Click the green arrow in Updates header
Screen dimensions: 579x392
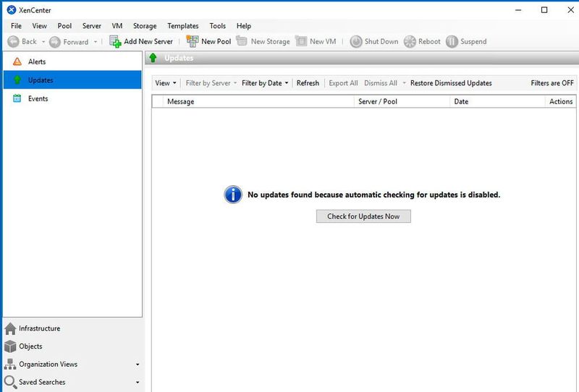pos(153,58)
